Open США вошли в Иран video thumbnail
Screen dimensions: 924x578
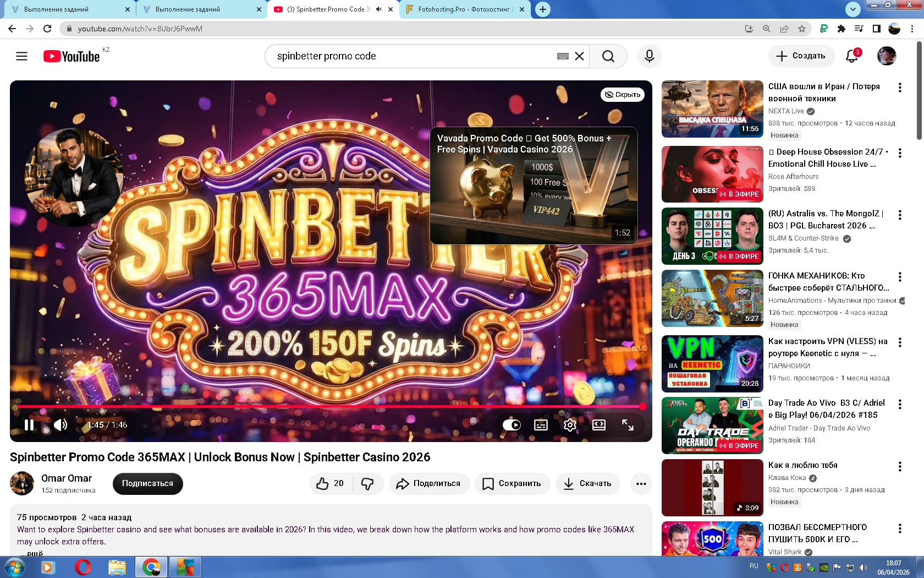click(712, 109)
